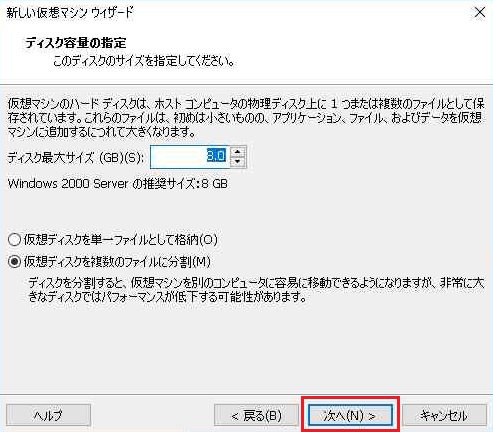Go back with the 戻る(B) button
Image resolution: width=493 pixels, height=432 pixels.
click(x=256, y=415)
